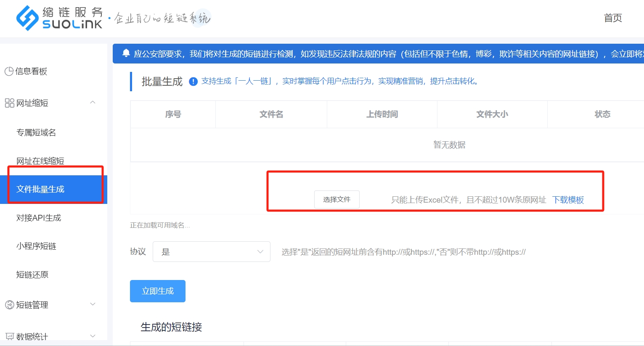644x346 pixels.
Task: Click the blue info icon beside 批量生成
Action: [193, 82]
